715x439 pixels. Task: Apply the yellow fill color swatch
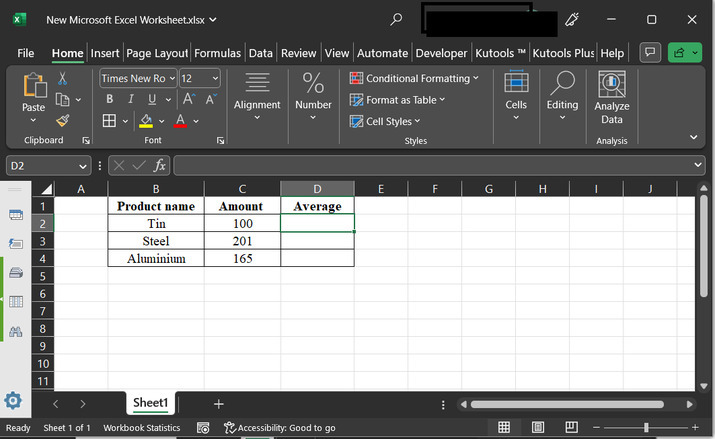[146, 121]
